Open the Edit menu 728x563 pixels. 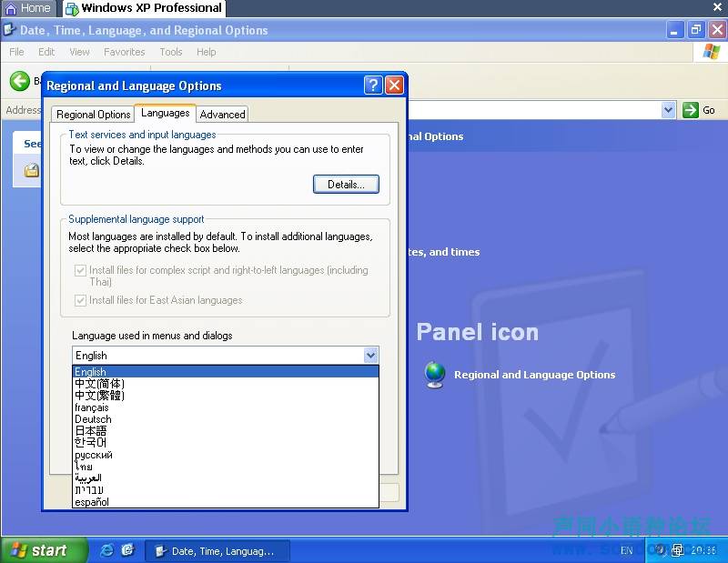[x=46, y=52]
